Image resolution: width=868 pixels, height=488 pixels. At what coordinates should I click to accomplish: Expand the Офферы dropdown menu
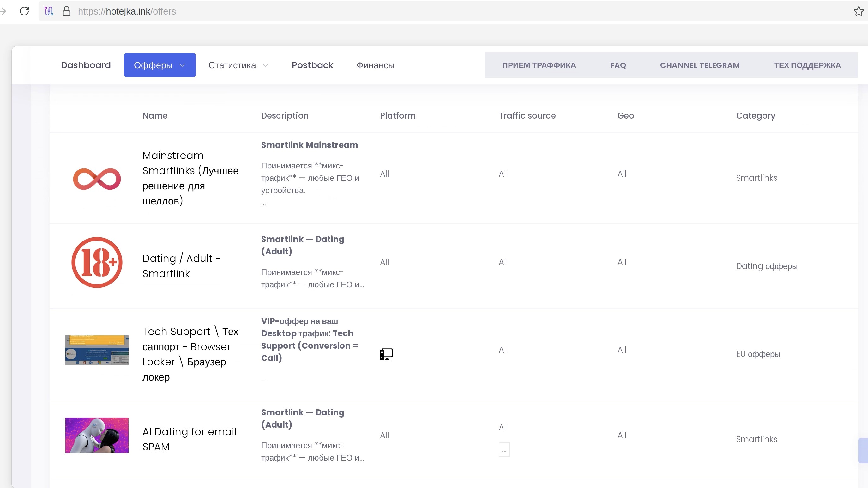(x=160, y=65)
